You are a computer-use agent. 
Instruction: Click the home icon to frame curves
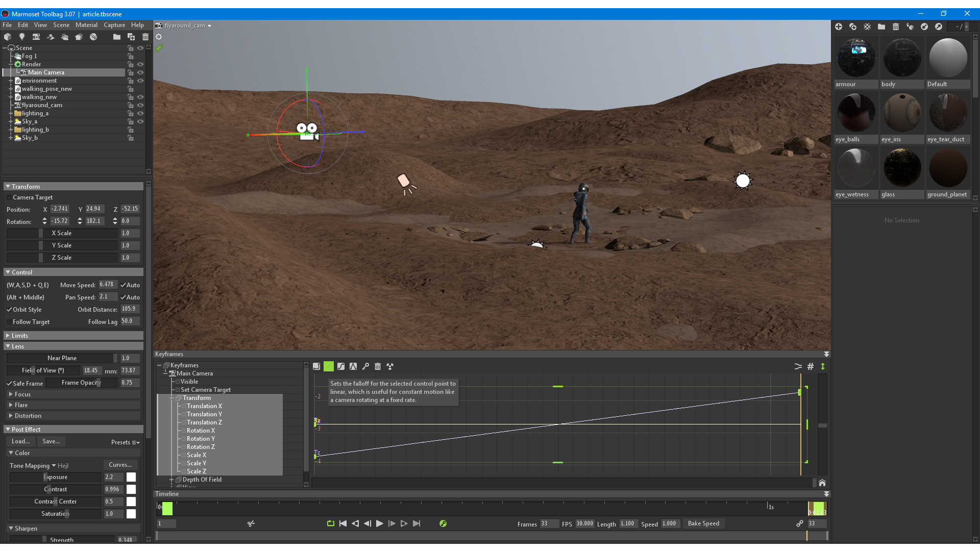click(x=822, y=483)
